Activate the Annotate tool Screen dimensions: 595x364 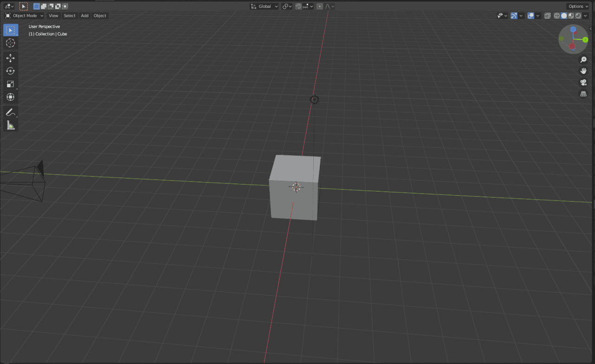[x=10, y=112]
